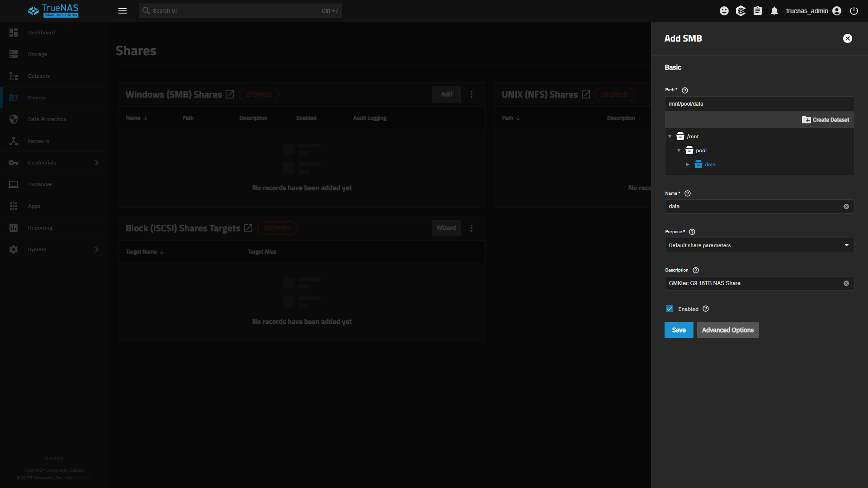The height and width of the screenshot is (488, 868).
Task: Save the new SMB share
Action: pyautogui.click(x=679, y=330)
